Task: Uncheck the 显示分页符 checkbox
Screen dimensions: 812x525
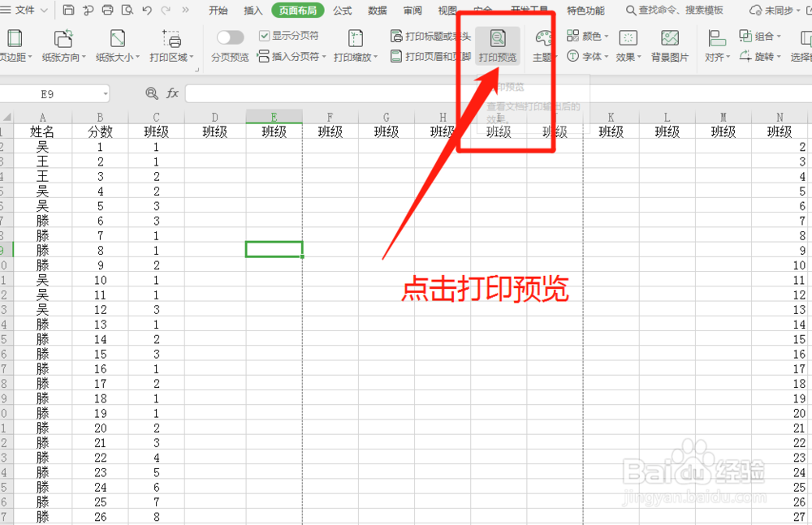Action: click(x=264, y=35)
